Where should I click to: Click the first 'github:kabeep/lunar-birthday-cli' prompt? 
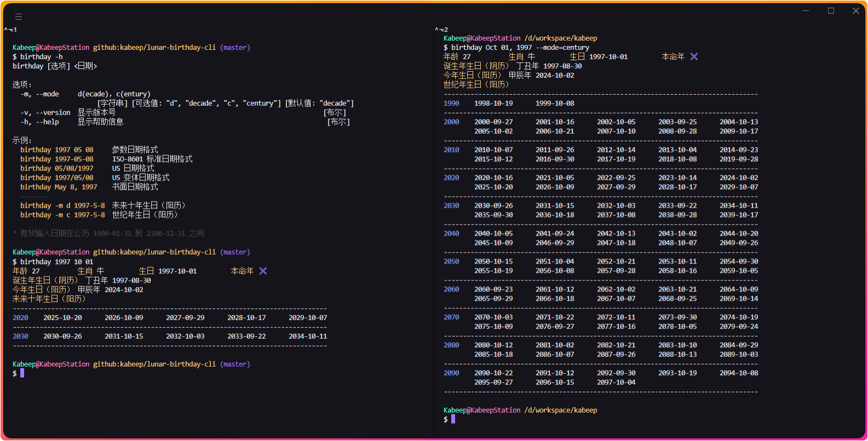pyautogui.click(x=154, y=48)
